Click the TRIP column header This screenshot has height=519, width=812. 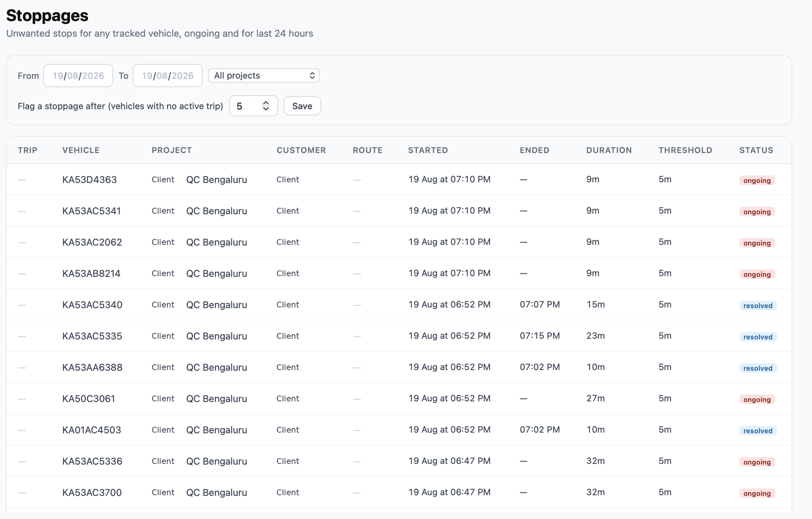[28, 150]
